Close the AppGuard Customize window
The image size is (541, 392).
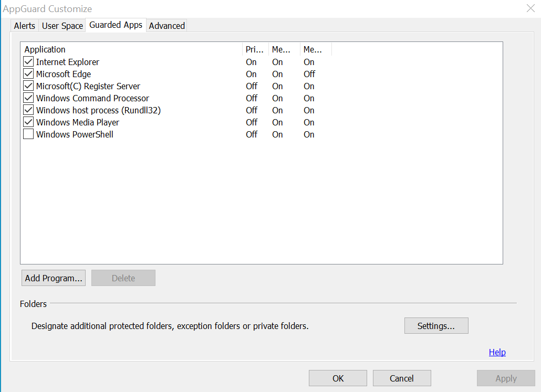pyautogui.click(x=530, y=8)
